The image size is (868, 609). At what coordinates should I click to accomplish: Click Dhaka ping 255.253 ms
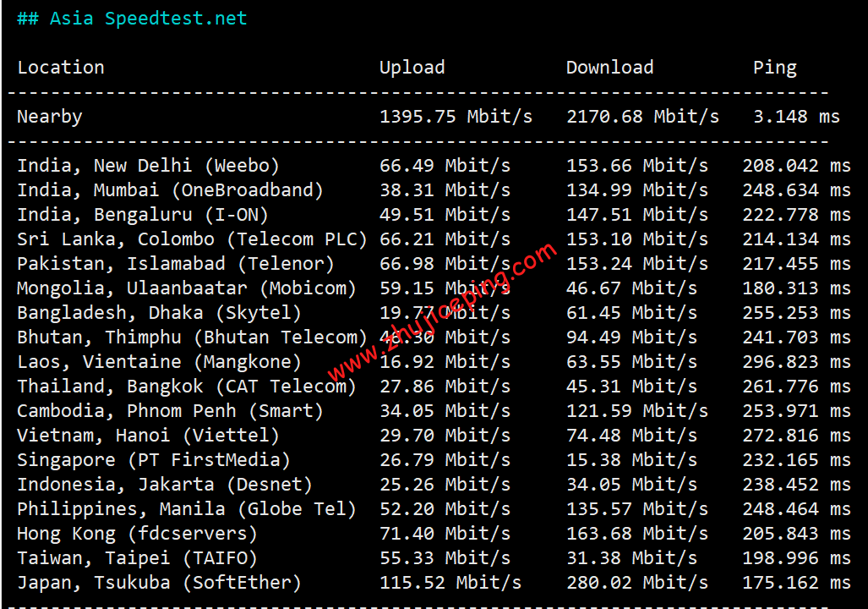coord(797,313)
